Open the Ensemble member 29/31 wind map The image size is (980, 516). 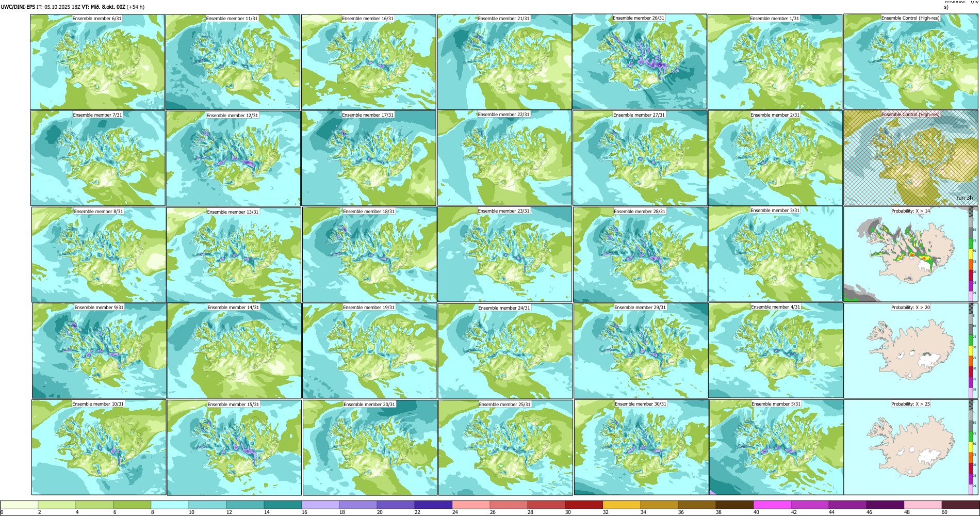tap(641, 351)
